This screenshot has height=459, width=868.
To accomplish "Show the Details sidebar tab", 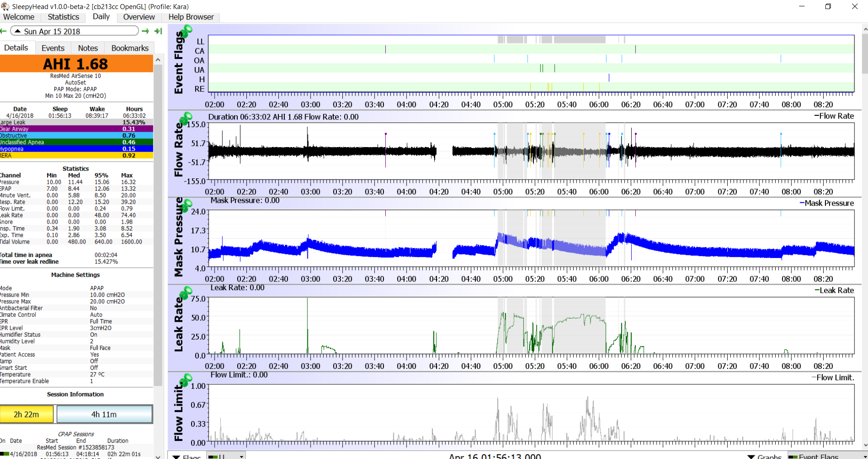I will [16, 48].
